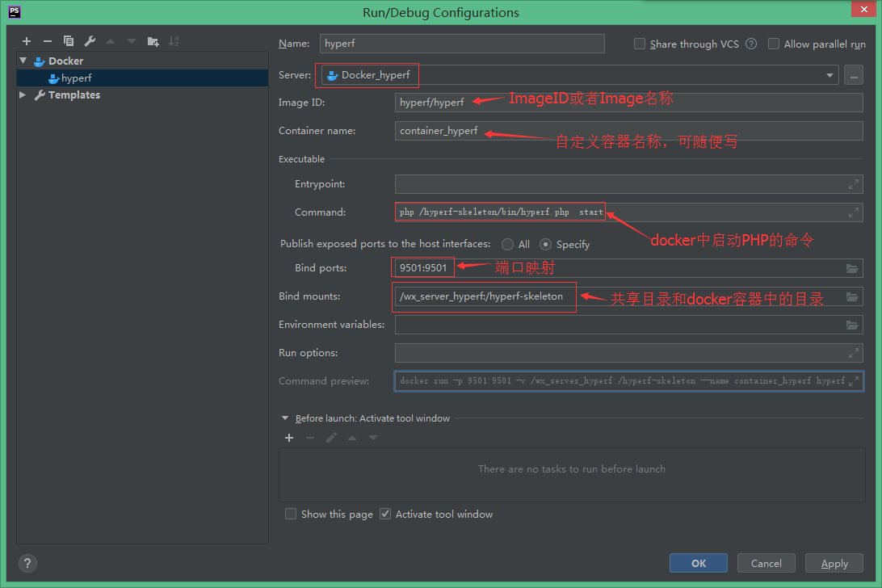Open the Server dropdown

830,75
